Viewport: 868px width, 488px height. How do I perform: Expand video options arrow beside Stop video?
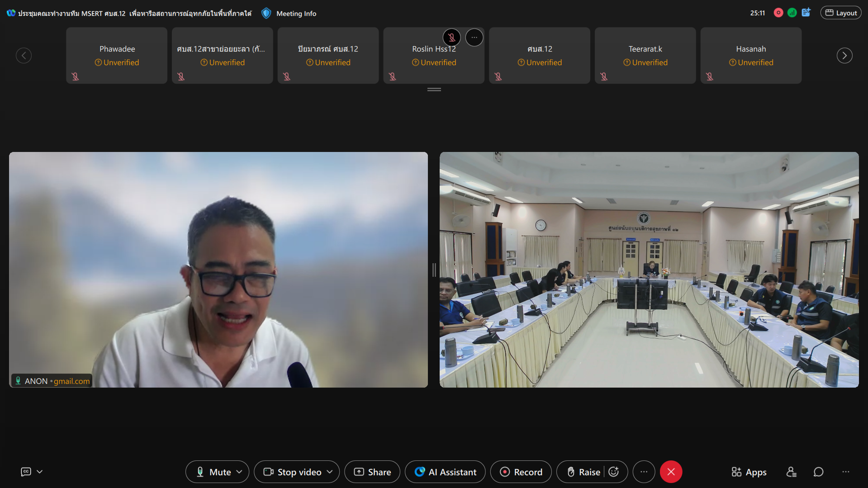tap(330, 472)
